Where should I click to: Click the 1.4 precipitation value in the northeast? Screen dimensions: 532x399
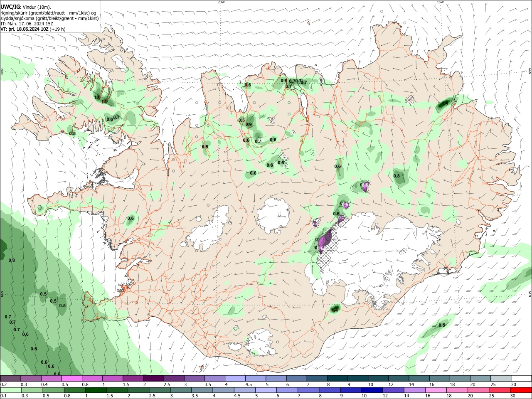445,103
